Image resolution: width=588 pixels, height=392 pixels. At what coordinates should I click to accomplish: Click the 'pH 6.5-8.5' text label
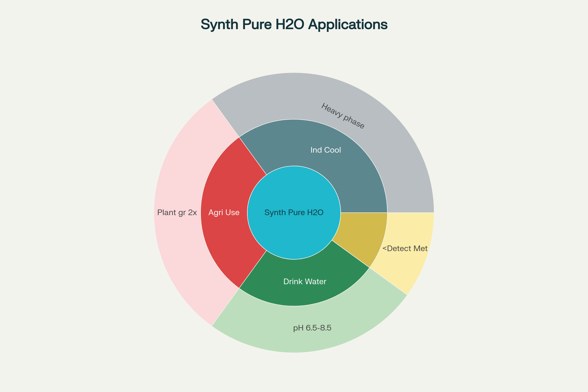(312, 328)
